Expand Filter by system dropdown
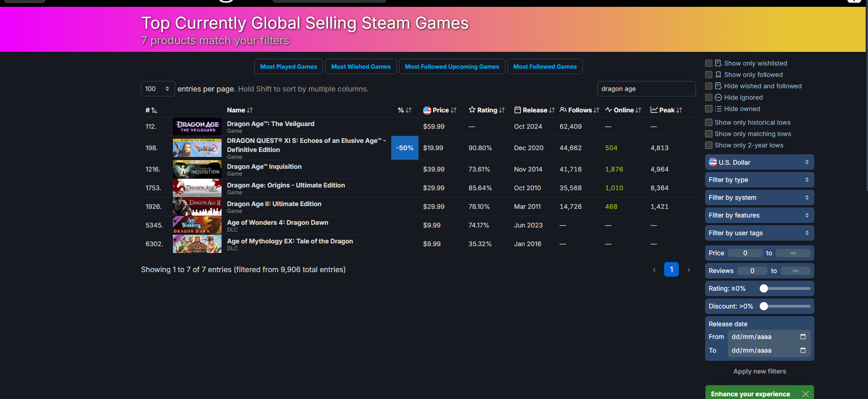 click(759, 197)
